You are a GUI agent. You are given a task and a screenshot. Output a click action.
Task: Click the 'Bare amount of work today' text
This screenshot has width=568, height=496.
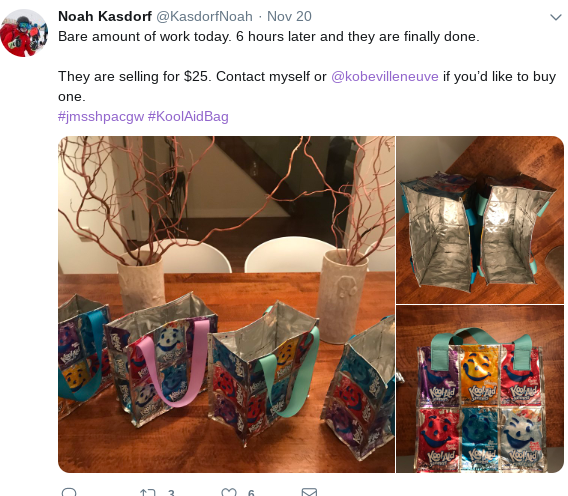click(x=145, y=37)
